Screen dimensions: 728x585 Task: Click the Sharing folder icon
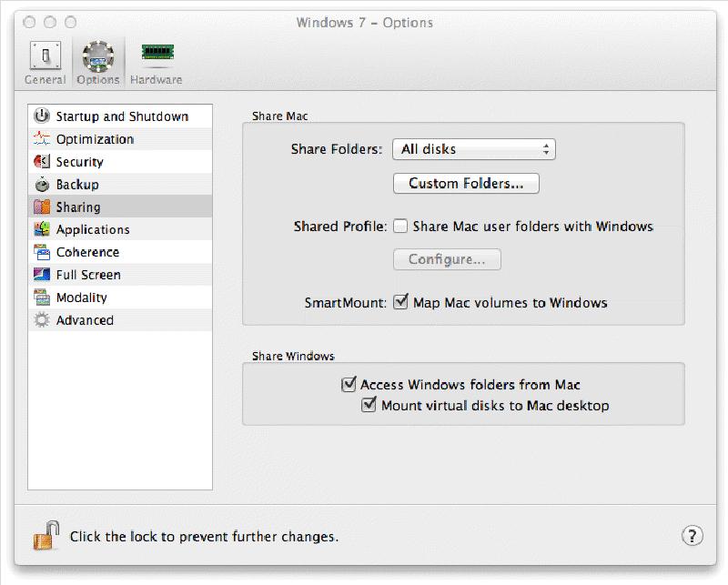click(42, 207)
